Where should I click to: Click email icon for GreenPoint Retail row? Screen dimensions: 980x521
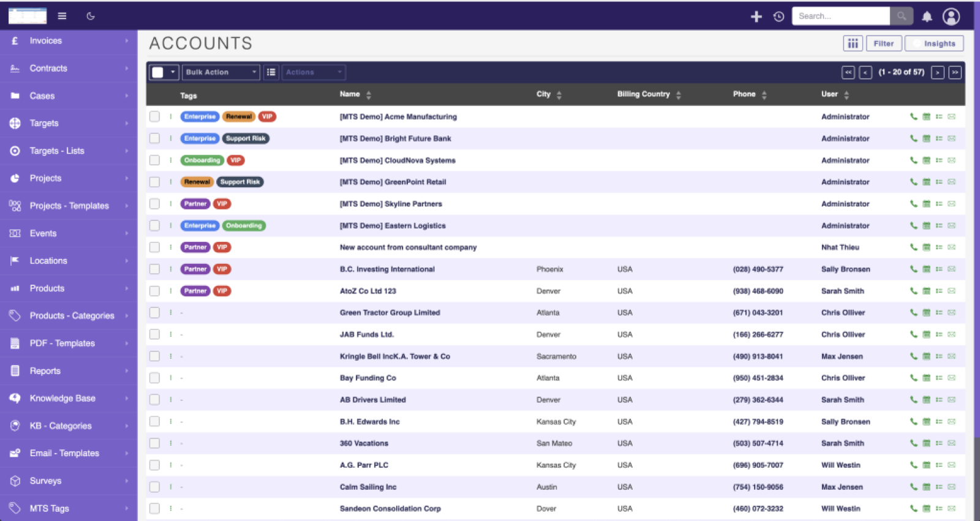952,182
